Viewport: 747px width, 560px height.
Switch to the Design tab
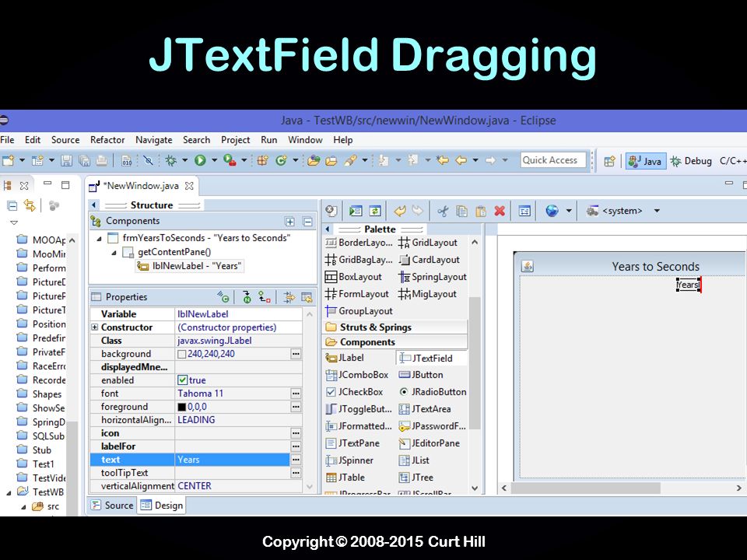162,506
